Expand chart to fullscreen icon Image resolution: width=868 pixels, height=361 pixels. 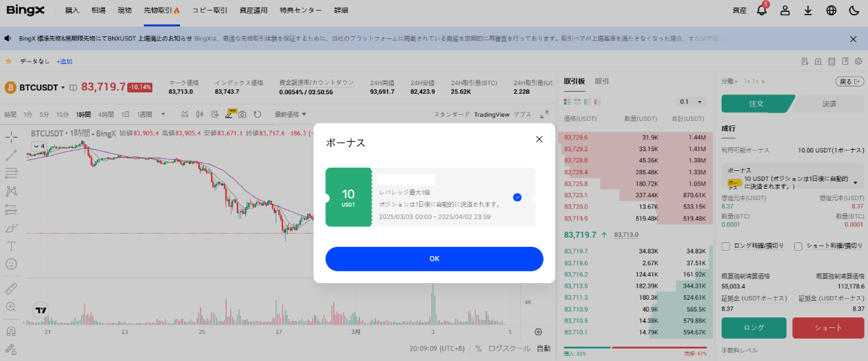coord(544,114)
